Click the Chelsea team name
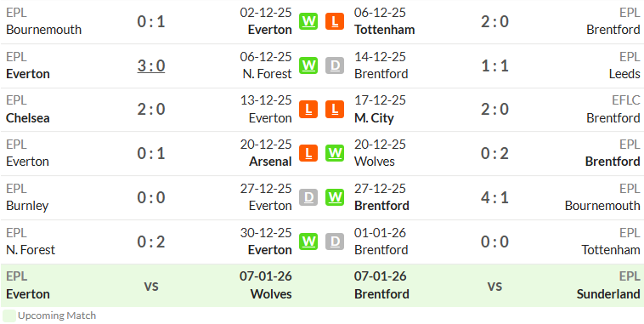 [x=28, y=118]
